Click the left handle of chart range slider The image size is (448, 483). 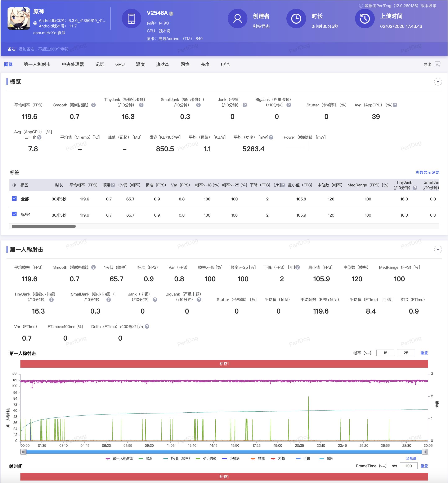[x=23, y=452]
